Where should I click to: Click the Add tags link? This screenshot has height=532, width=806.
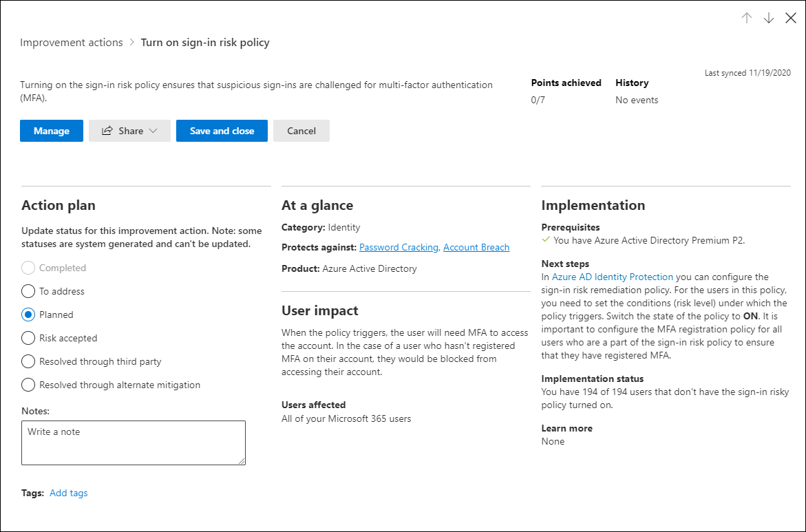click(68, 493)
